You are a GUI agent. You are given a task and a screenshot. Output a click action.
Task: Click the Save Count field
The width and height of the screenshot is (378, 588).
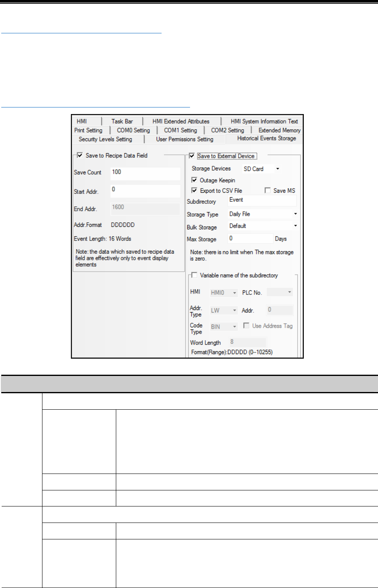click(145, 173)
